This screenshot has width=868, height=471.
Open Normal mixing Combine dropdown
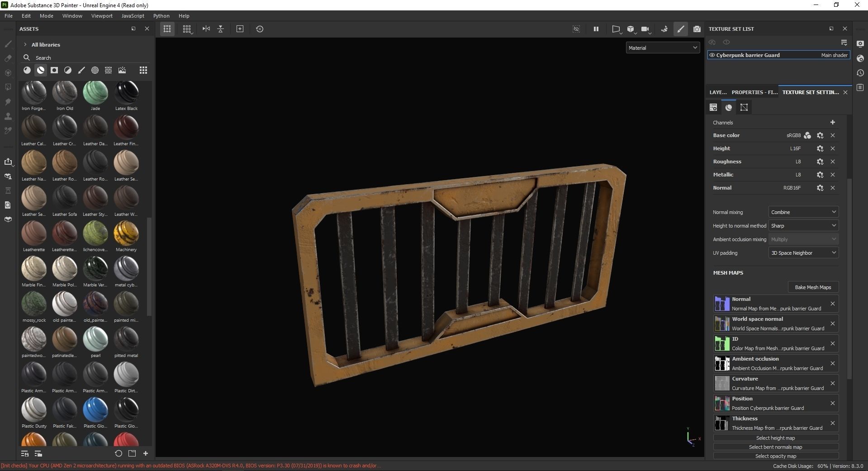point(803,212)
